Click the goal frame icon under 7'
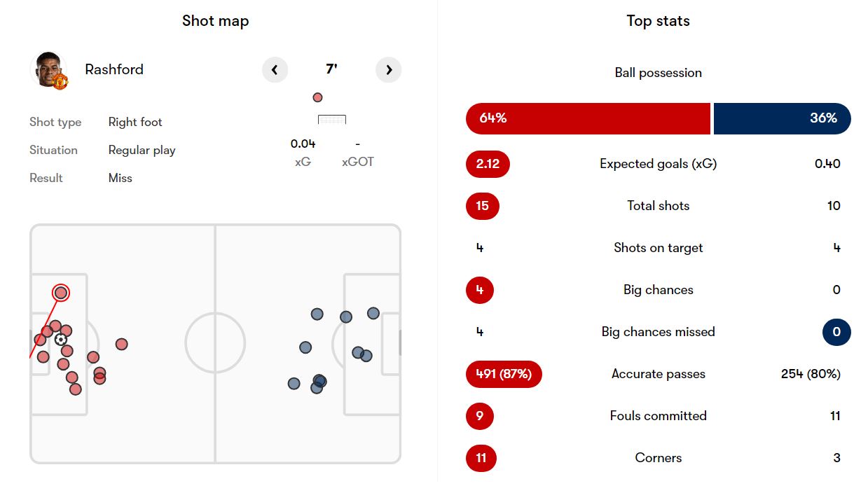The width and height of the screenshot is (868, 493). pyautogui.click(x=332, y=120)
